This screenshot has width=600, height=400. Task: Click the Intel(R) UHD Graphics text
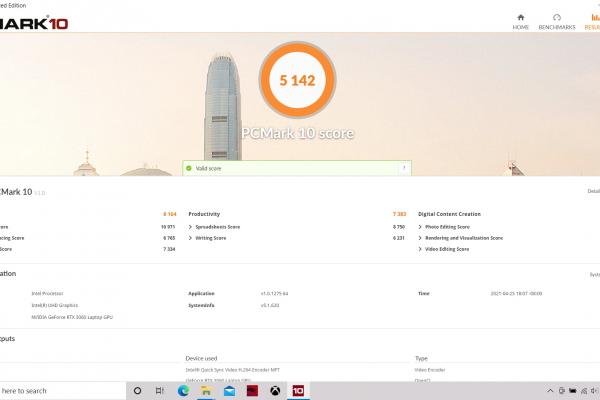click(x=55, y=305)
